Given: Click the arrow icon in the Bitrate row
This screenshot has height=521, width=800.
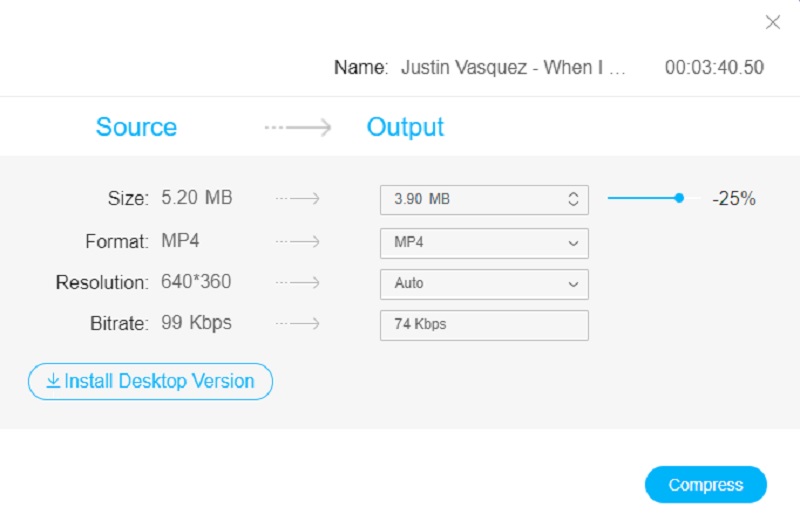Looking at the screenshot, I should pyautogui.click(x=298, y=323).
